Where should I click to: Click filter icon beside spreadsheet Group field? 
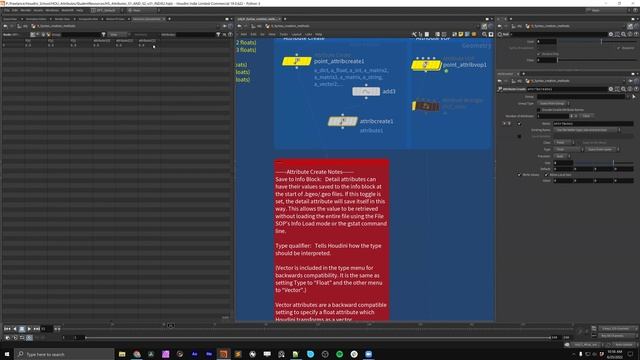(x=103, y=35)
